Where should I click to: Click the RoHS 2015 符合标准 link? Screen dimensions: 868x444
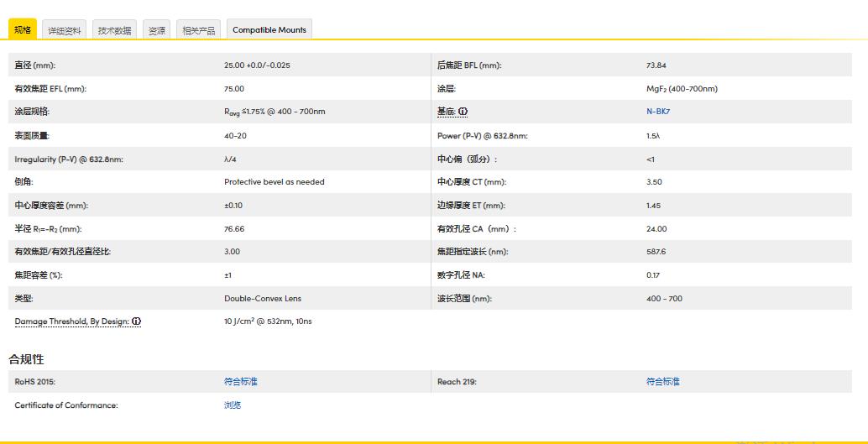(240, 382)
